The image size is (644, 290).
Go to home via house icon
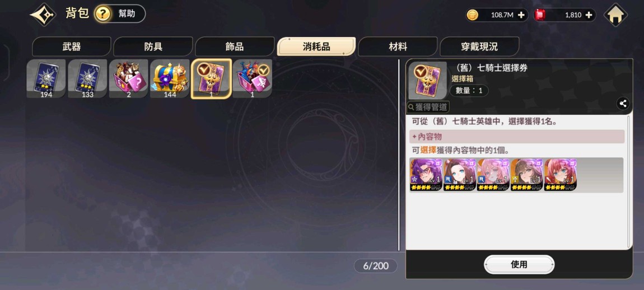[615, 15]
